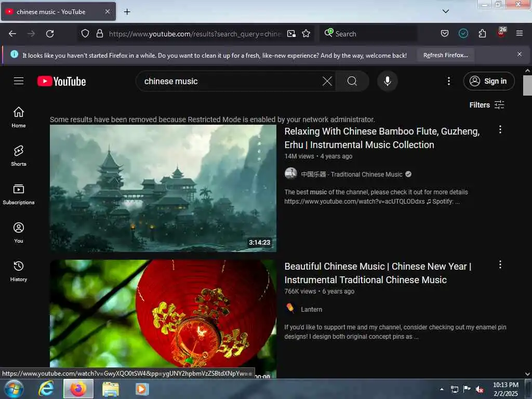Click the Lantern channel avatar
The width and height of the screenshot is (532, 399).
pos(291,309)
